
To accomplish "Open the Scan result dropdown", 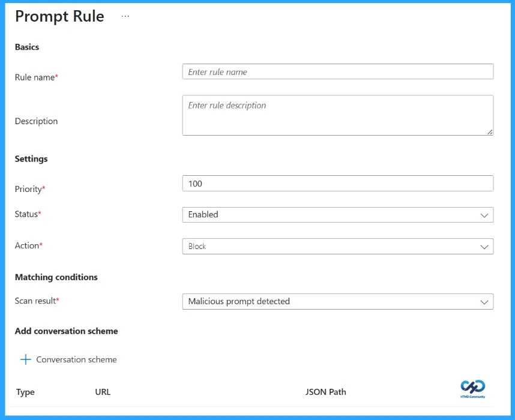I will (336, 301).
